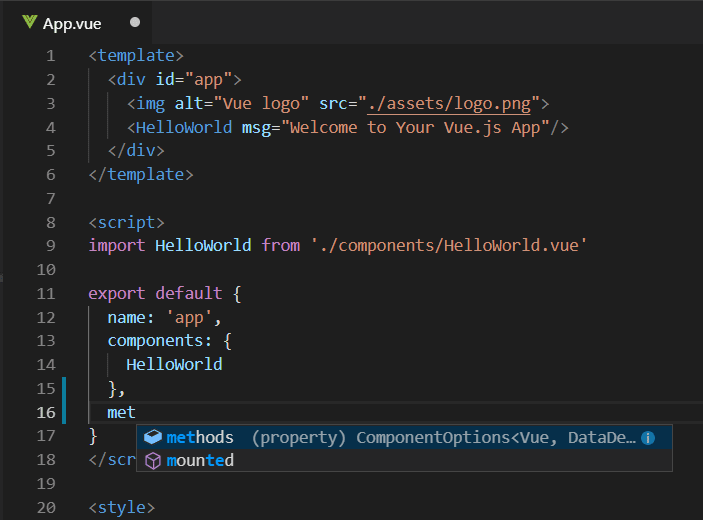Click line number 20 in the gutter

pyautogui.click(x=46, y=508)
